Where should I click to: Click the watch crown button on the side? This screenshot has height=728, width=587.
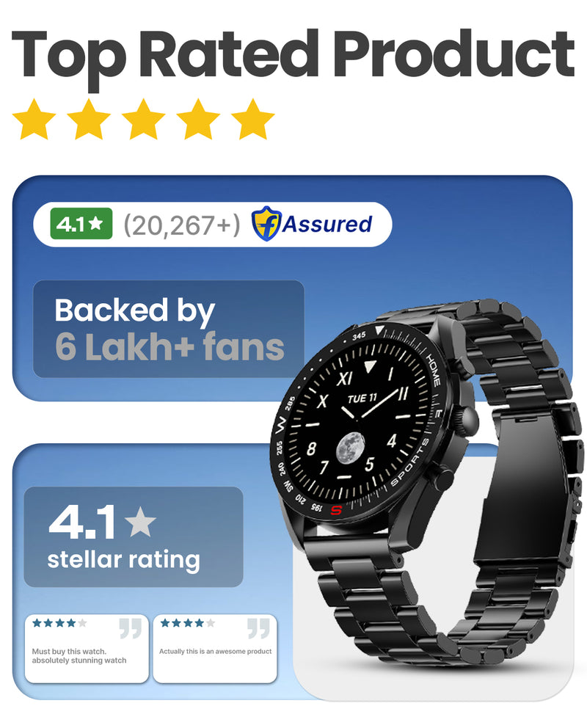467,418
